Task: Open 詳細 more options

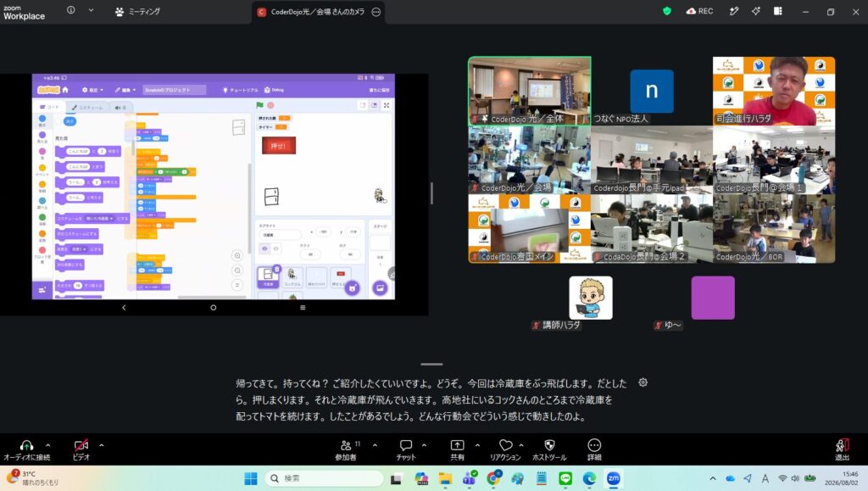Action: click(x=594, y=450)
